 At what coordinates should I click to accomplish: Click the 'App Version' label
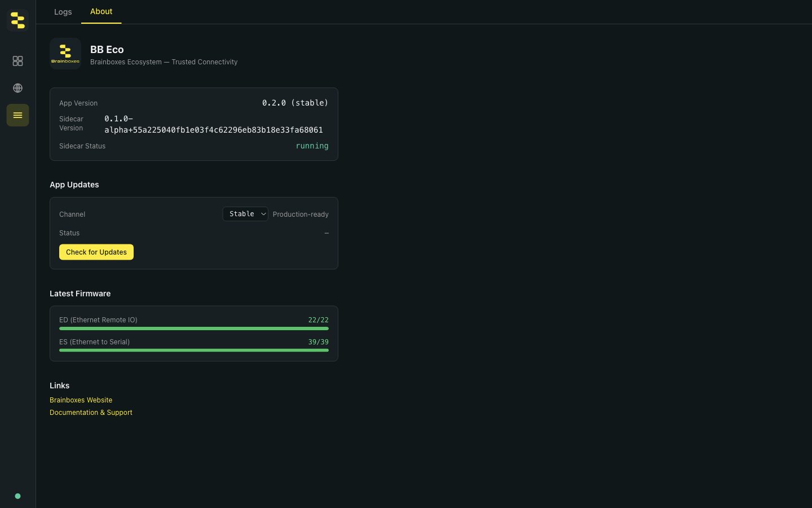point(78,103)
